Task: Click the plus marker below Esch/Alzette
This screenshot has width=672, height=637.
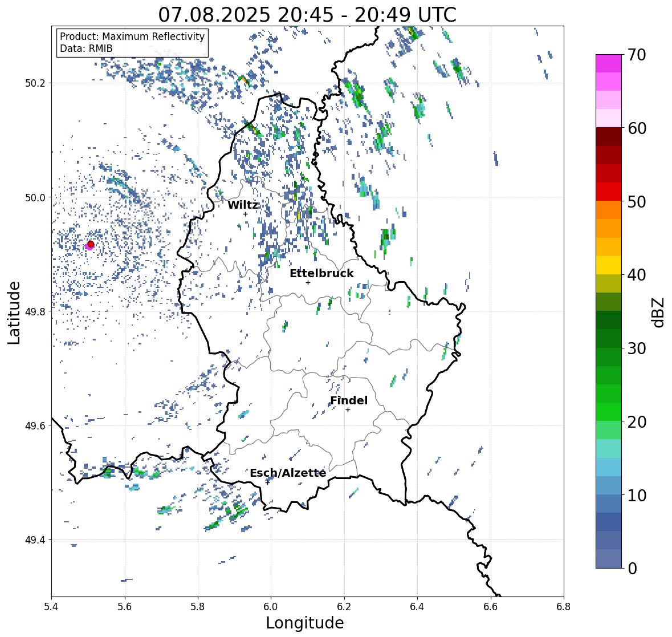Action: pos(267,482)
